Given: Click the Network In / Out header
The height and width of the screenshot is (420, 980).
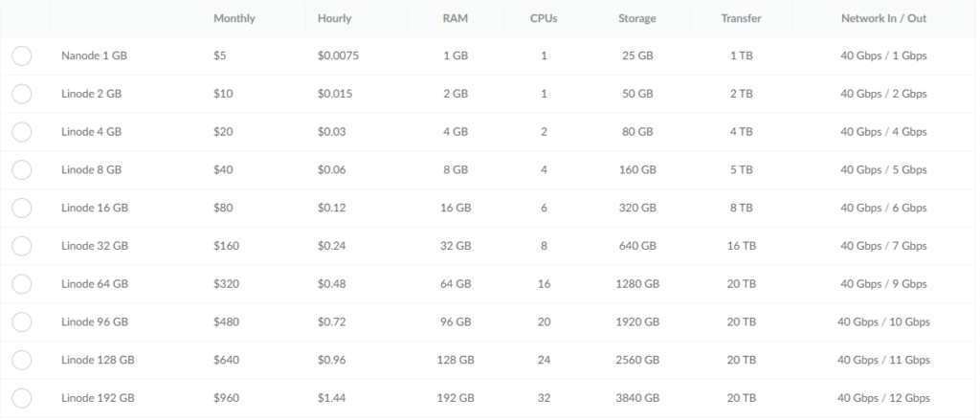Looking at the screenshot, I should tap(883, 18).
